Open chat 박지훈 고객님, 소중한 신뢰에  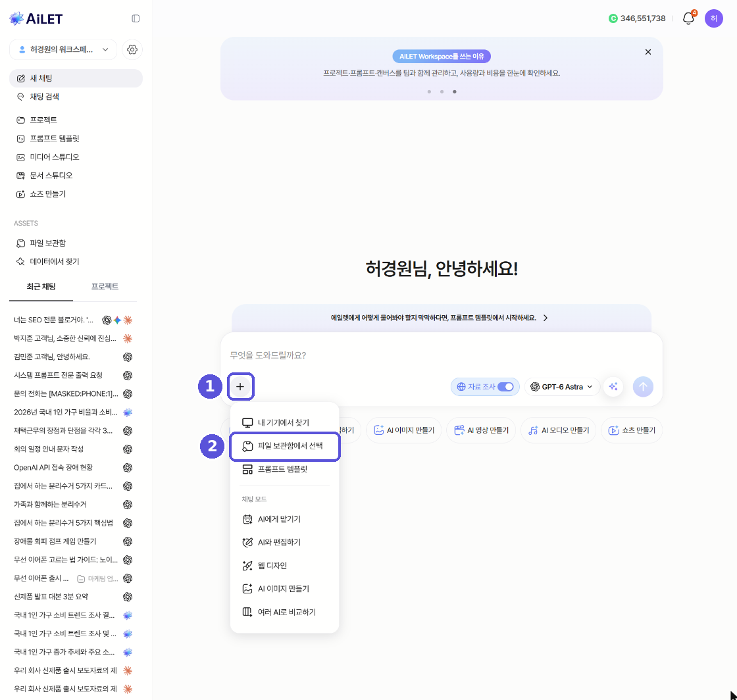click(73, 338)
